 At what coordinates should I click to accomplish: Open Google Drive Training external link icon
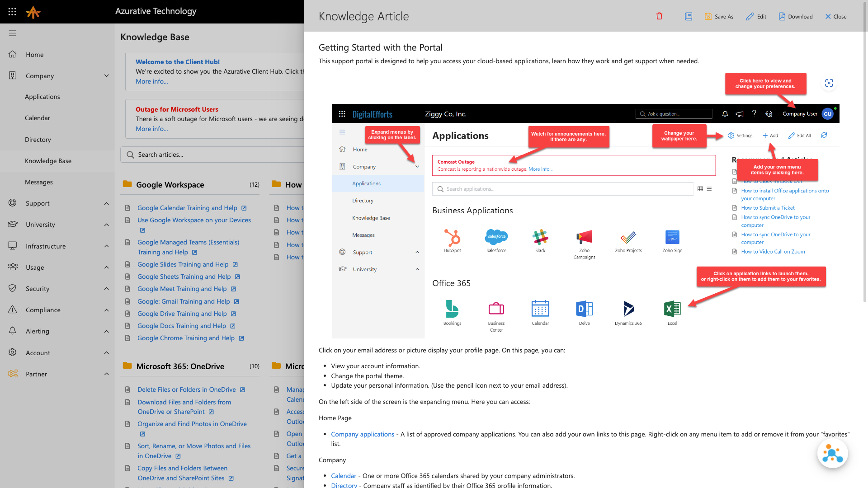point(234,314)
